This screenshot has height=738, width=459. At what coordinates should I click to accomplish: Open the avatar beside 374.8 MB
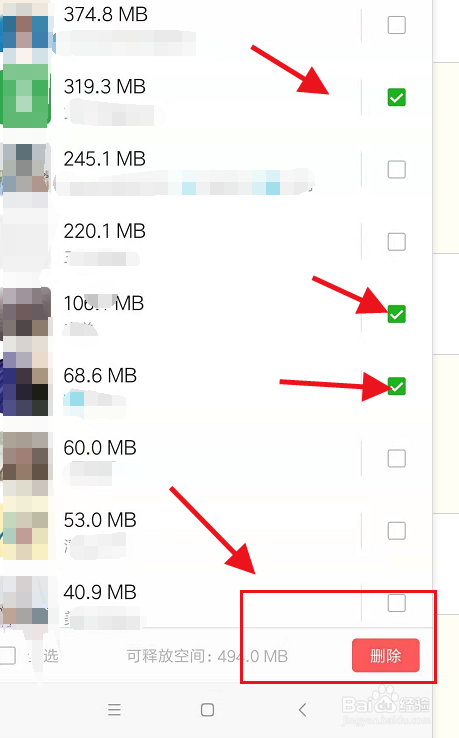pyautogui.click(x=26, y=26)
